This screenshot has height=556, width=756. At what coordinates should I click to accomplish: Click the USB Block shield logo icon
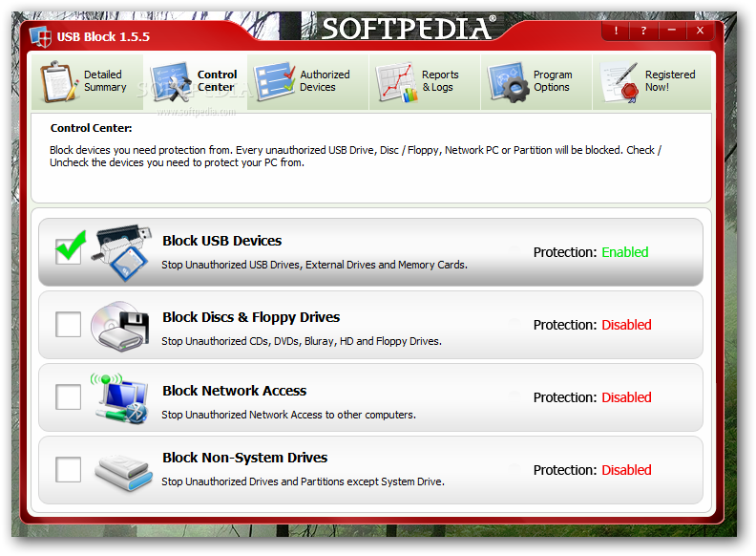pyautogui.click(x=40, y=36)
